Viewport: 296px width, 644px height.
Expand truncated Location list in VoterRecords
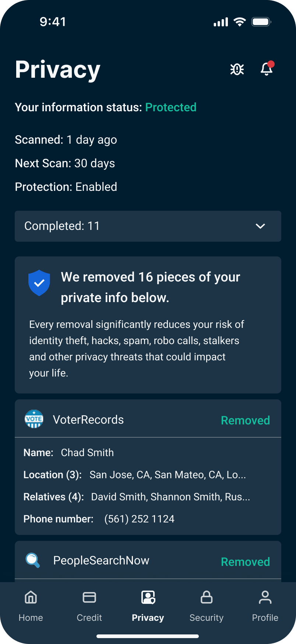point(168,475)
